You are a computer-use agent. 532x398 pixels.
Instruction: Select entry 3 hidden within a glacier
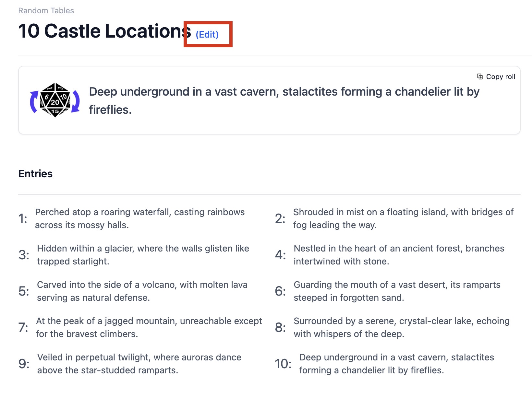pos(143,255)
